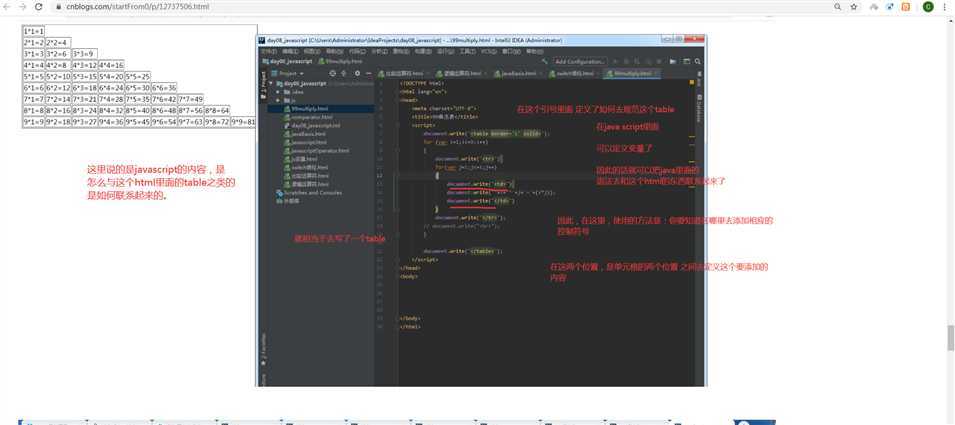The image size is (955, 425).
Task: Click the red note starting 这里说的是javascript的内容
Action: pyautogui.click(x=161, y=183)
